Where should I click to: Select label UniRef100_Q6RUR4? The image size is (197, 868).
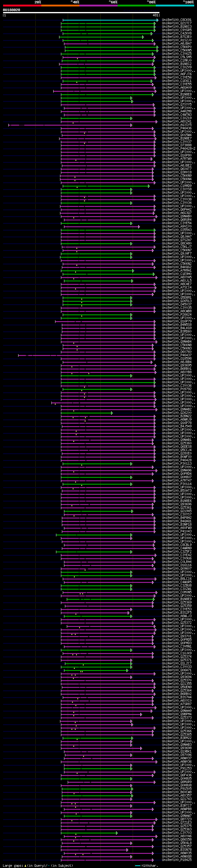click(176, 220)
